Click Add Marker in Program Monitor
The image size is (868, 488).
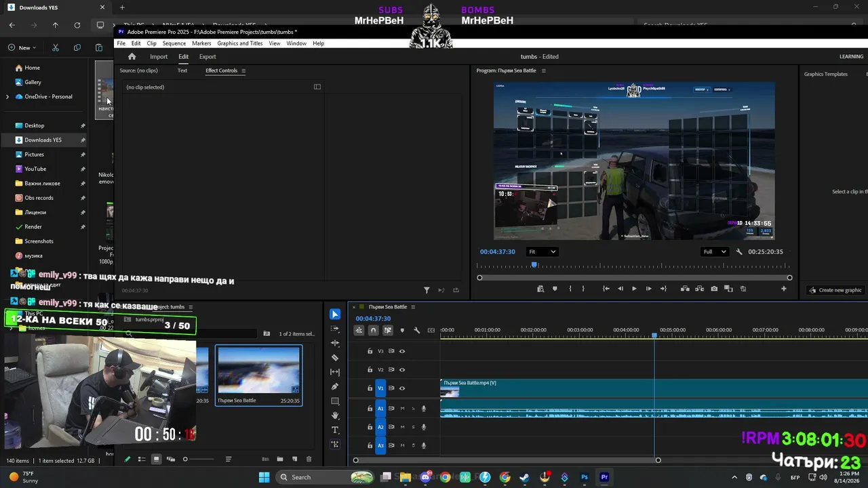pos(555,289)
